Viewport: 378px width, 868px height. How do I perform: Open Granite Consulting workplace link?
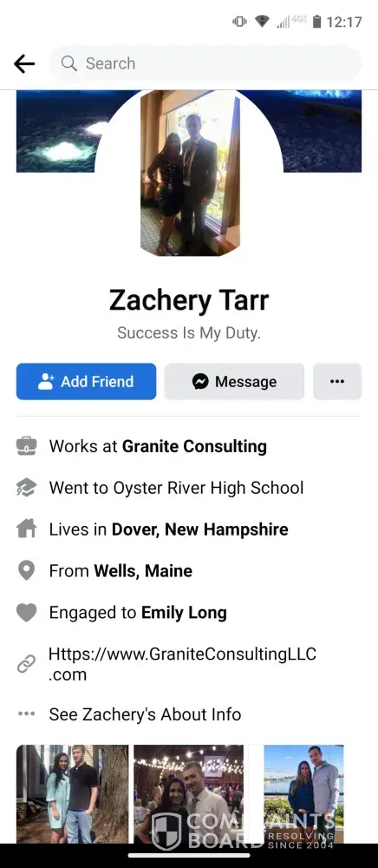(x=194, y=446)
